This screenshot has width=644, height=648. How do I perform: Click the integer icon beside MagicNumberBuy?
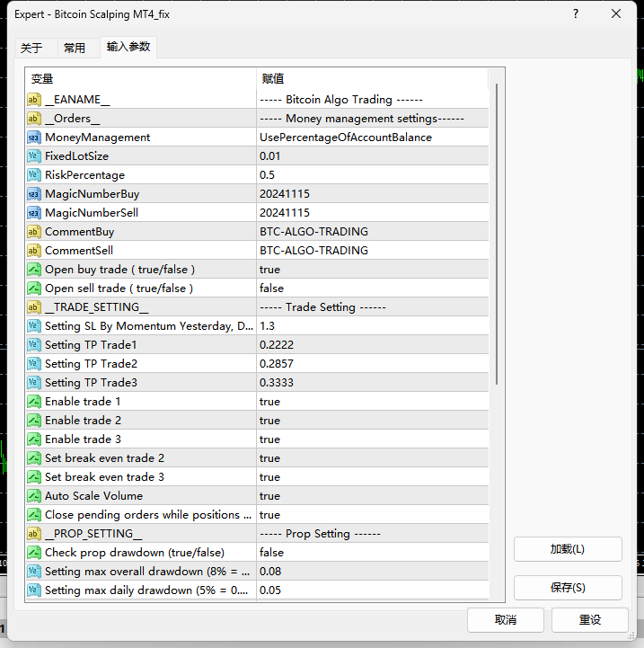[34, 194]
